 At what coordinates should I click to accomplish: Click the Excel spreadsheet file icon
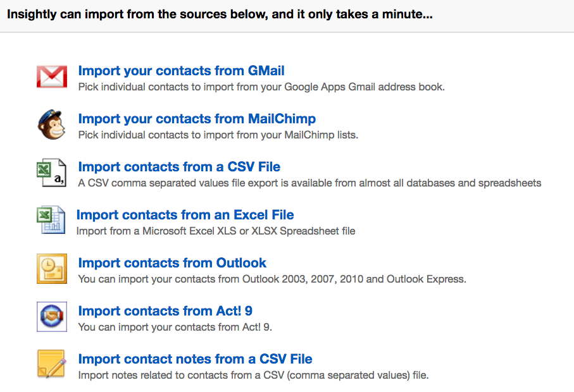coord(50,221)
